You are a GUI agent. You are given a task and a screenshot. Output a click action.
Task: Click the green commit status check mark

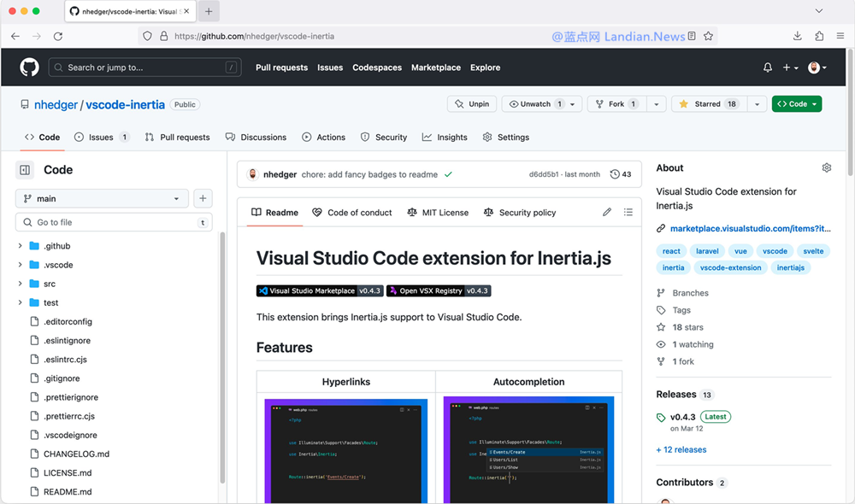tap(448, 174)
